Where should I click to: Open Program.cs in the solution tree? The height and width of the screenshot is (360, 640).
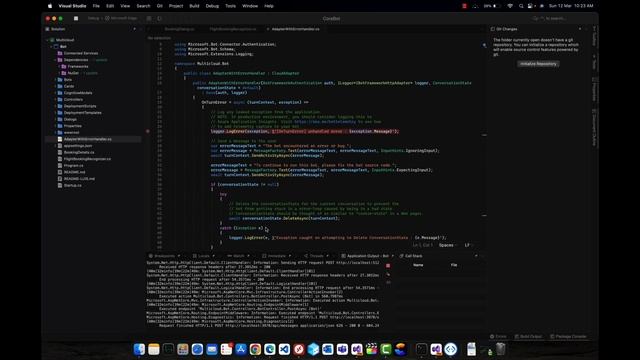point(73,165)
